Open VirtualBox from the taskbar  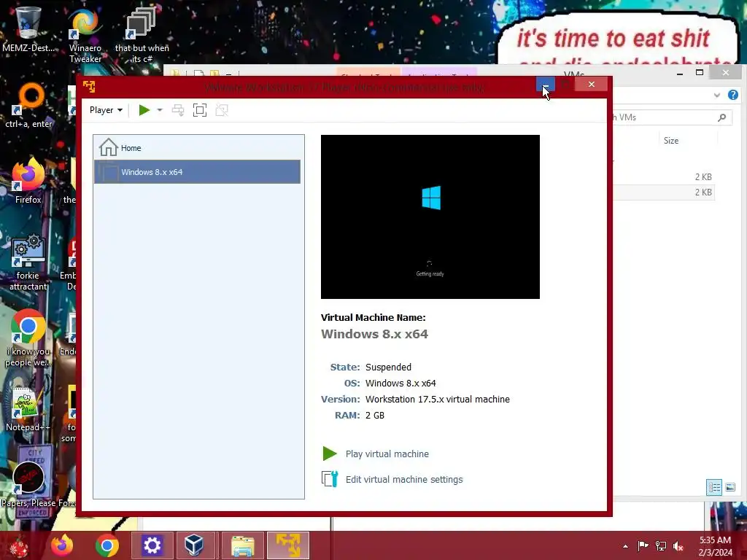pos(194,545)
